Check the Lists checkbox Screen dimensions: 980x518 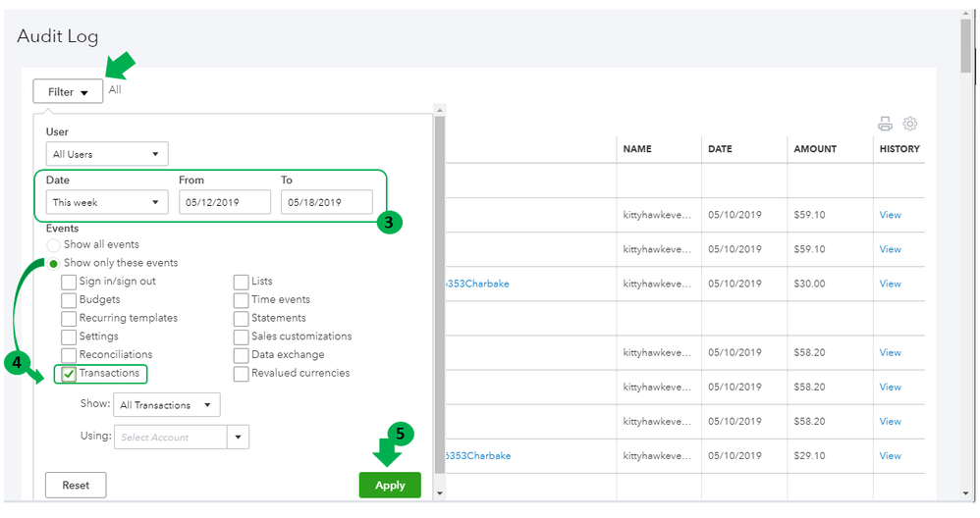point(242,283)
